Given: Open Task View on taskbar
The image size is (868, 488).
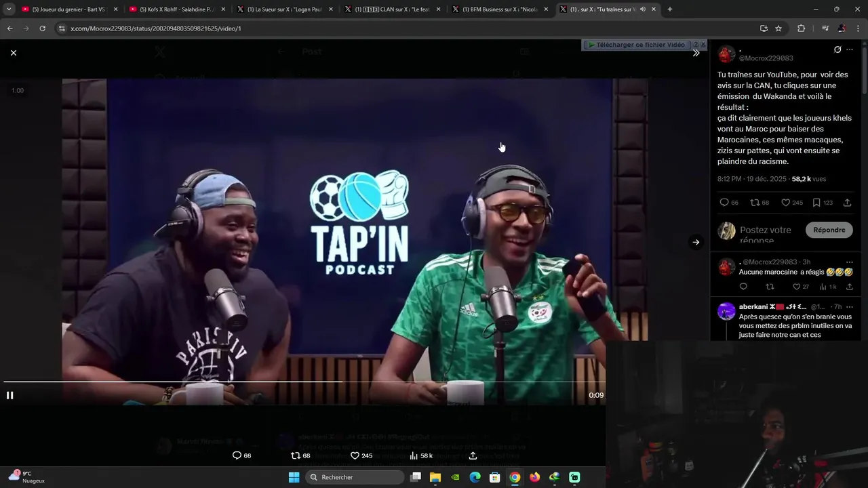Looking at the screenshot, I should tap(416, 477).
